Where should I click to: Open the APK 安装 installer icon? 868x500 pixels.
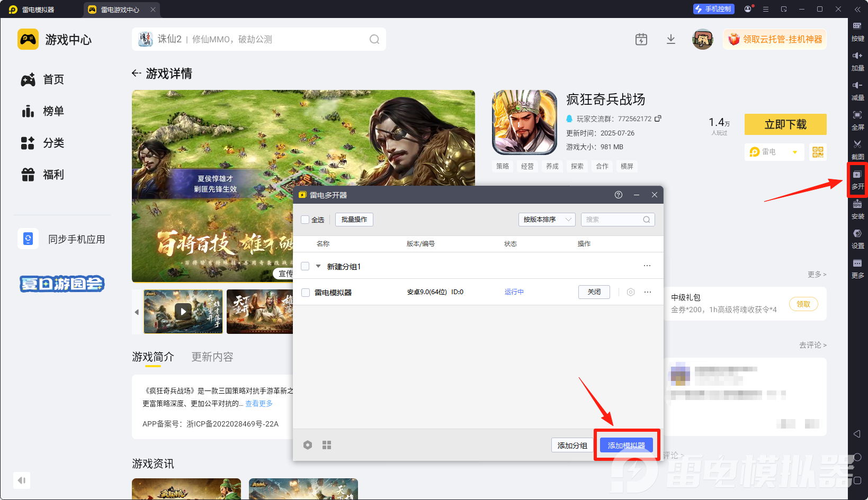[857, 210]
